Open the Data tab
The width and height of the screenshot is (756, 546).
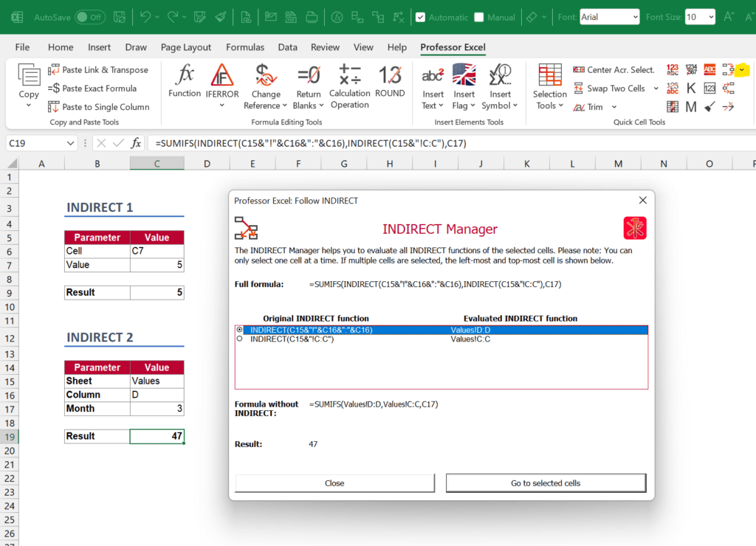click(x=287, y=47)
